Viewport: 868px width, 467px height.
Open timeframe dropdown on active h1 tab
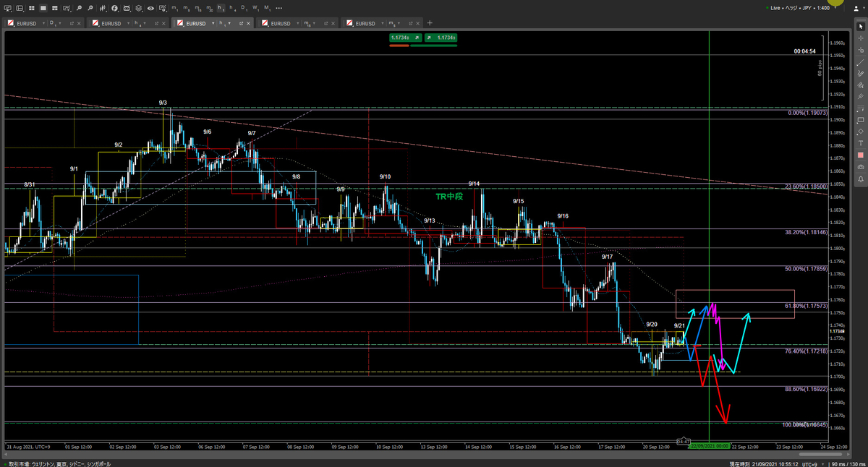[x=229, y=24]
